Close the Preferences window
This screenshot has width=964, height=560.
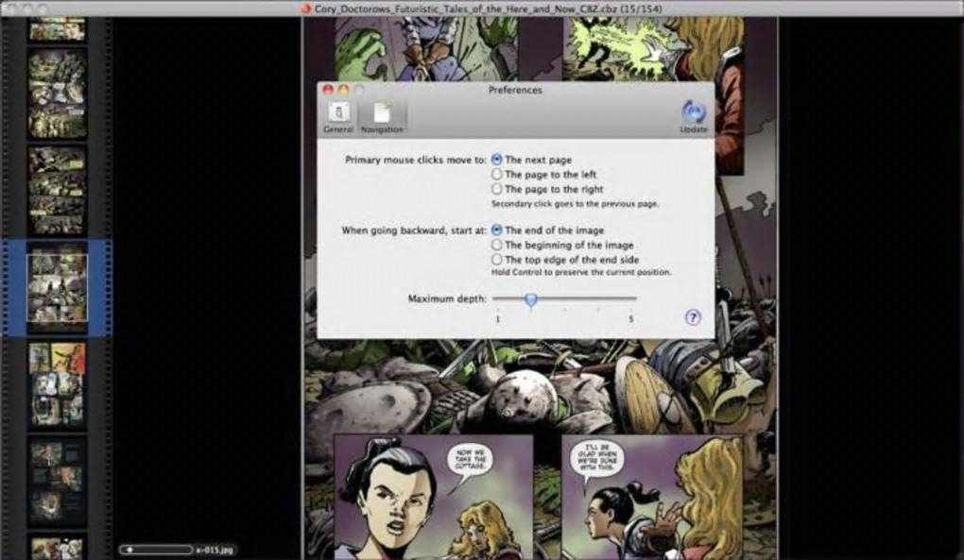pyautogui.click(x=328, y=91)
